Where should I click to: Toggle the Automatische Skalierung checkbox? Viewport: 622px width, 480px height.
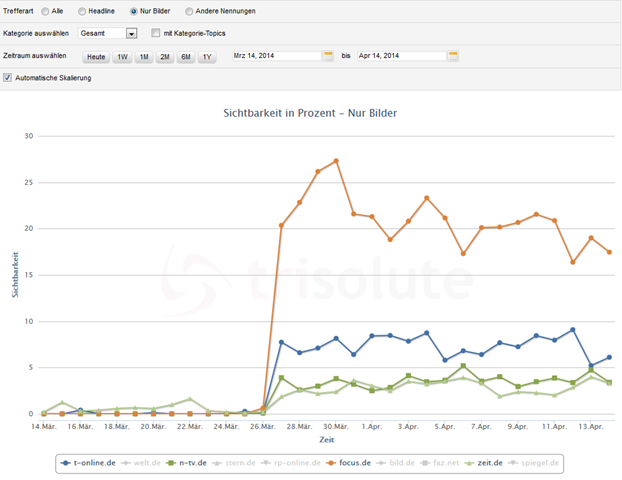point(7,77)
